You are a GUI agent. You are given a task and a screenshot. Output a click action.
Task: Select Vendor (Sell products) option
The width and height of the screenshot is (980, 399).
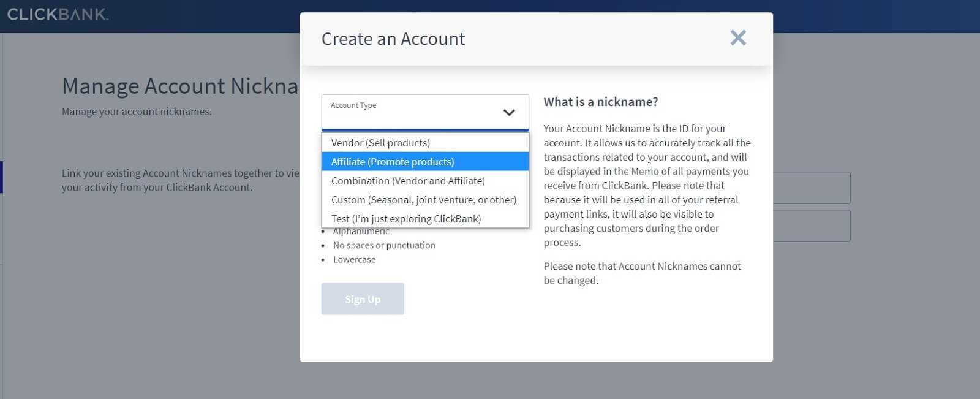click(425, 143)
